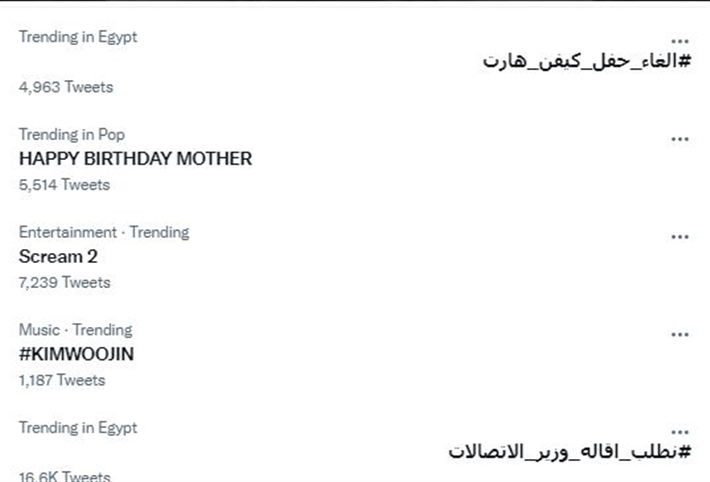This screenshot has width=710, height=482.
Task: Click the 'Entertainment · Trending' category label
Action: 104,232
